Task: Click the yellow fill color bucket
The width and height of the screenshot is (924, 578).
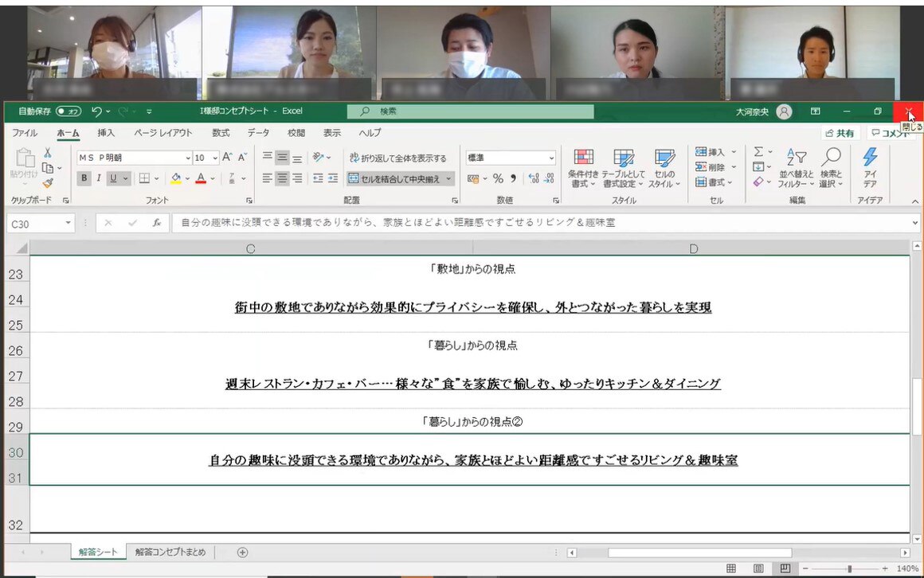Action: [175, 178]
